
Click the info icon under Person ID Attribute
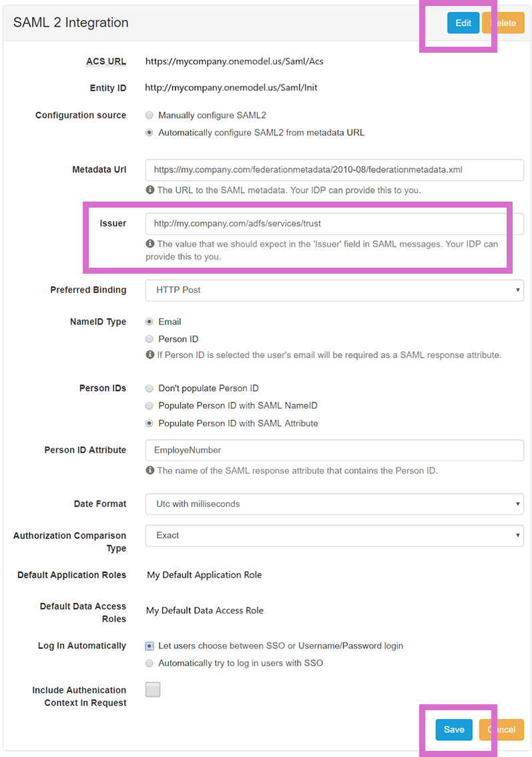150,471
